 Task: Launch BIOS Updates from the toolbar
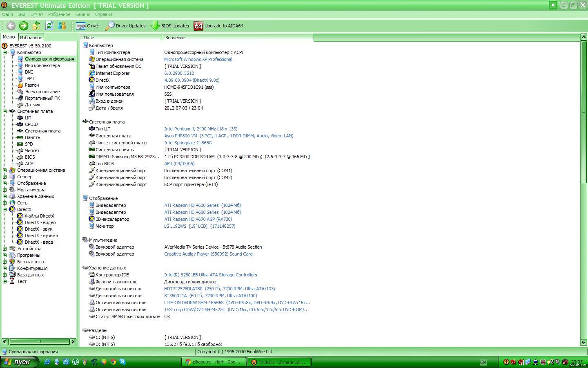tap(170, 26)
